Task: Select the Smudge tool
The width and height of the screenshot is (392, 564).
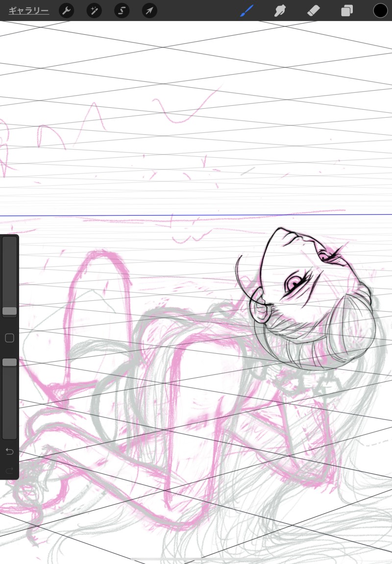Action: point(280,10)
